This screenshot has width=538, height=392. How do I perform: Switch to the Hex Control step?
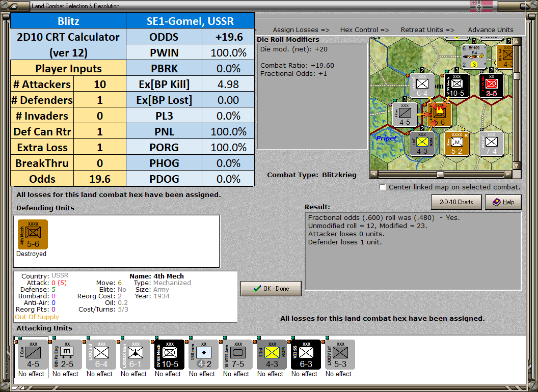pos(364,30)
